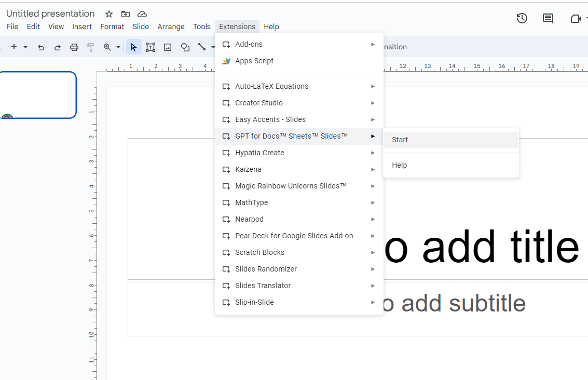Open Apps Script from Extensions menu
The width and height of the screenshot is (588, 380).
coord(299,61)
